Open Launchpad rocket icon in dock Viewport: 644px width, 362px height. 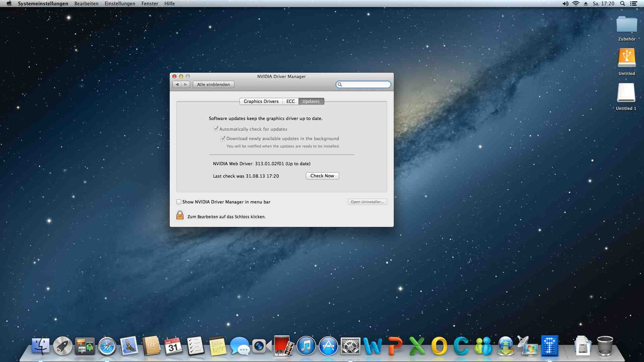[x=63, y=346]
